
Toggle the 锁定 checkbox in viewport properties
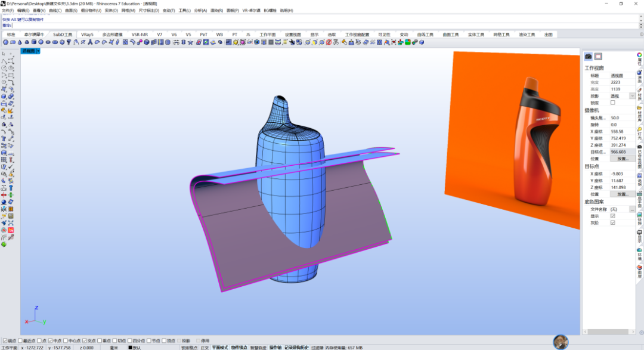point(612,103)
